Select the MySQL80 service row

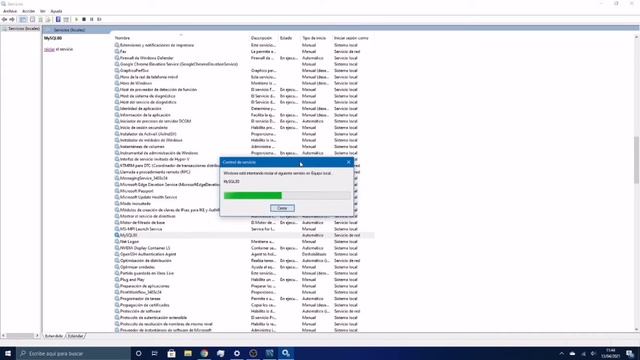(244, 235)
